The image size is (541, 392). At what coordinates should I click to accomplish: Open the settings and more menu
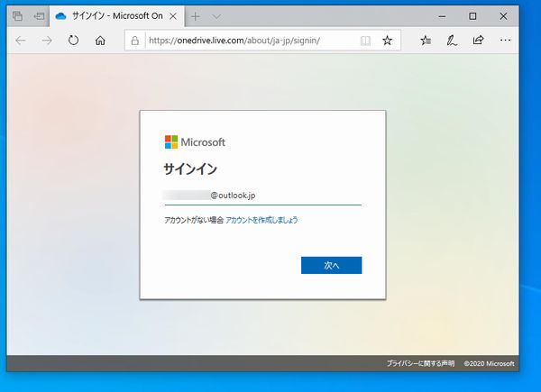505,41
